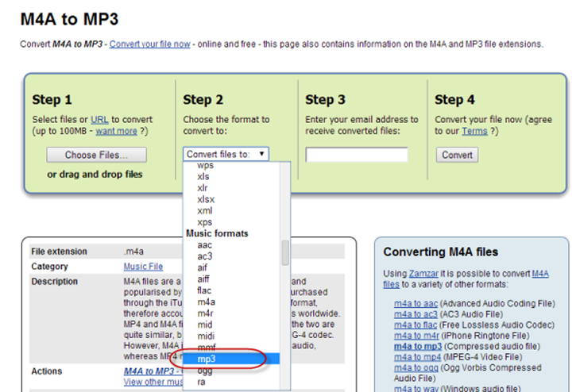The width and height of the screenshot is (580, 392).
Task: Follow the URL link in Step 1
Action: coord(99,119)
